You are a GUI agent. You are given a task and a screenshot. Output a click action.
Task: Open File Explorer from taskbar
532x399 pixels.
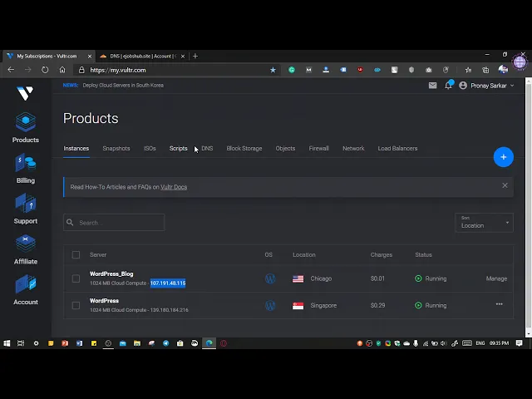(x=137, y=343)
